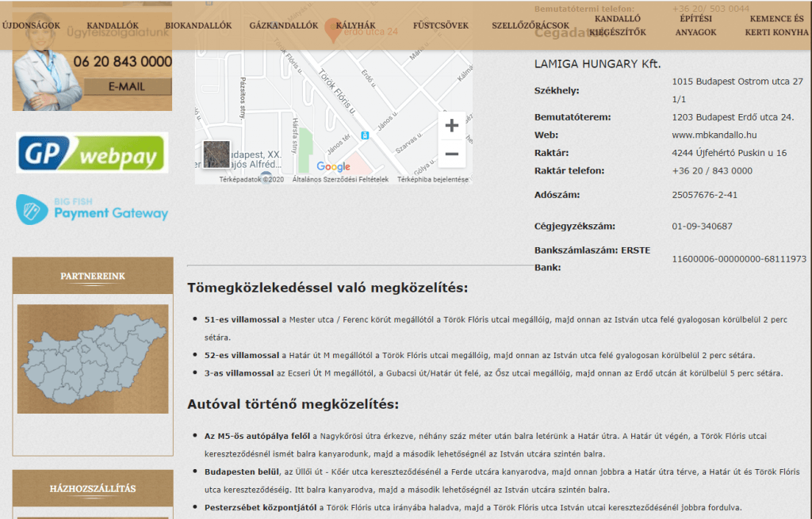
Task: Click the Térképadatok ©2020 map attribution
Action: point(251,180)
